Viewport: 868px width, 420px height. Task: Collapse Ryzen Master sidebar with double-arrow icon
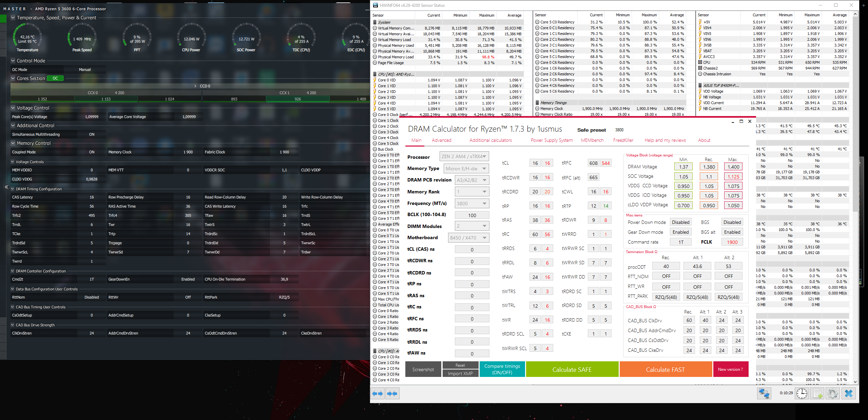[6, 187]
